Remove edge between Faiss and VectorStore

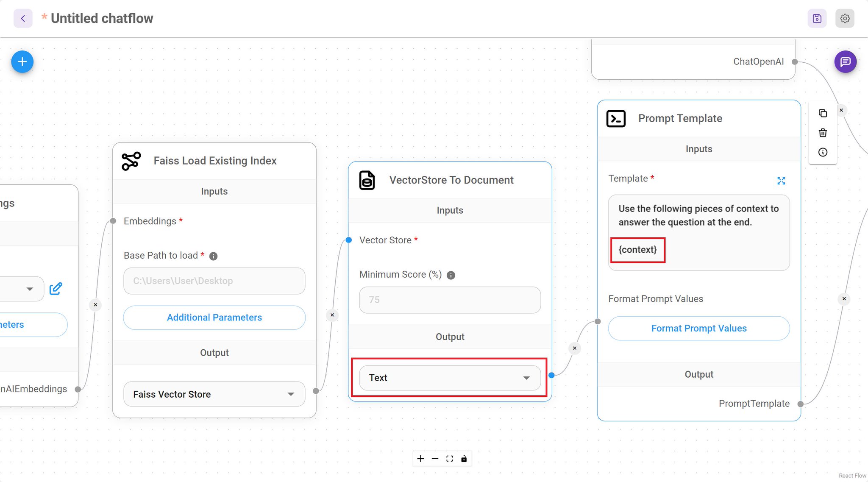coord(332,315)
